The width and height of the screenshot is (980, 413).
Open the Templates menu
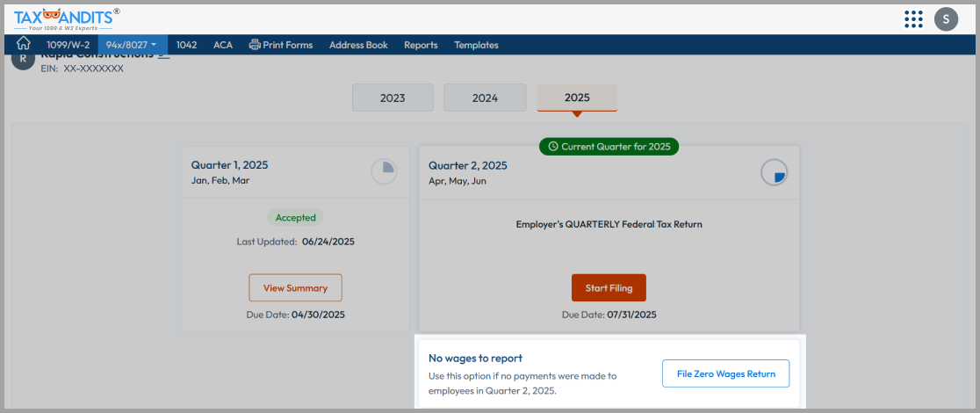point(476,45)
